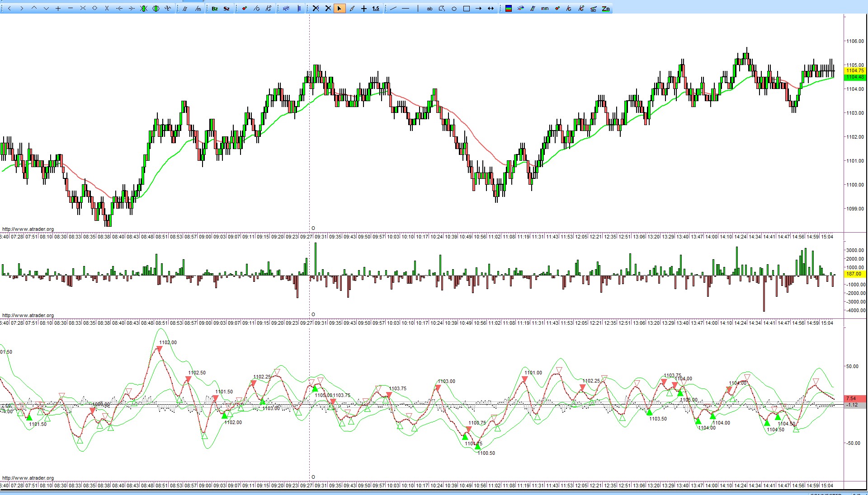
Task: Click the 1102.50 signal label in oscillator
Action: [197, 373]
